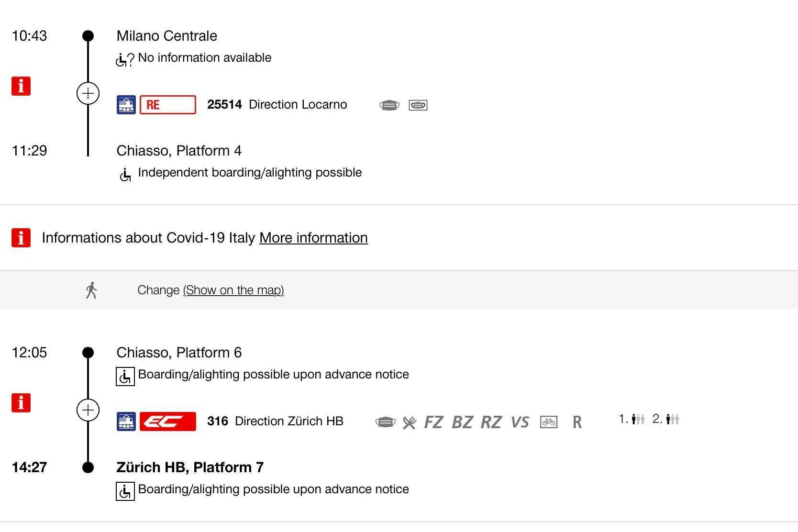Click red info icon beside Covid-19 Italy notice
Screen dimensions: 798x532
point(21,238)
